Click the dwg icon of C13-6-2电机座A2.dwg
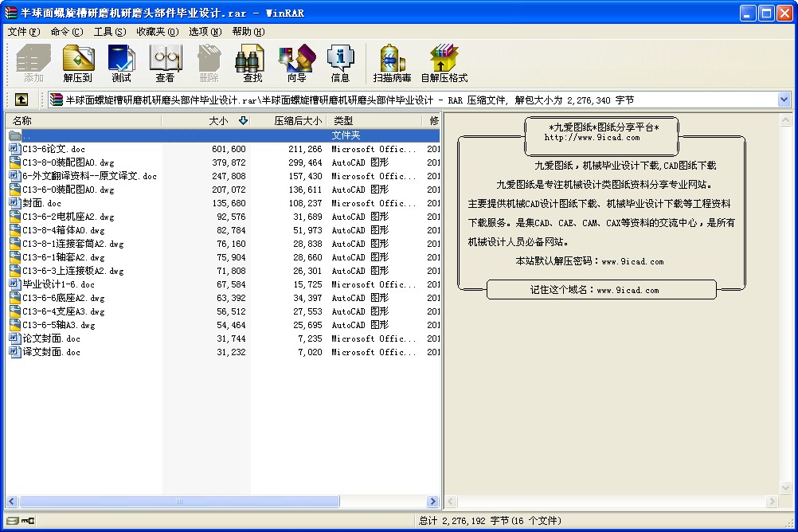Viewport: 798px width, 532px height. point(15,217)
